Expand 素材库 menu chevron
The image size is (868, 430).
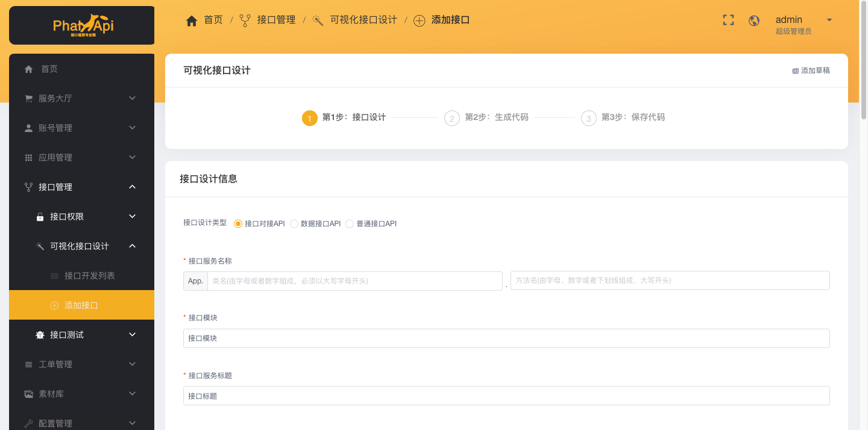(133, 393)
